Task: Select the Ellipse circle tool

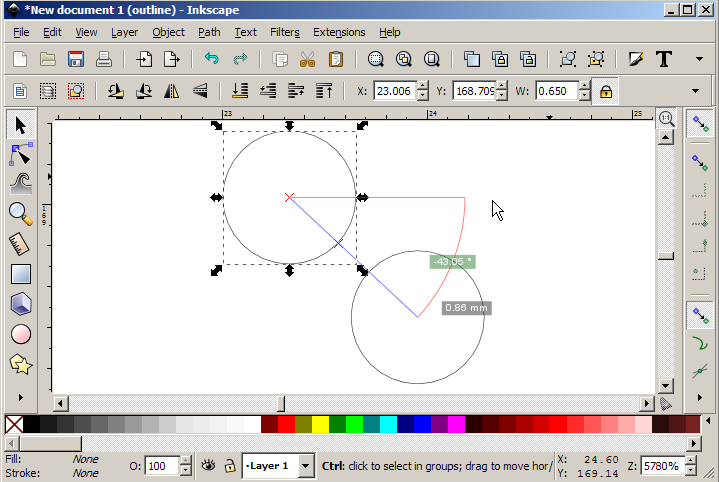Action: 20,334
